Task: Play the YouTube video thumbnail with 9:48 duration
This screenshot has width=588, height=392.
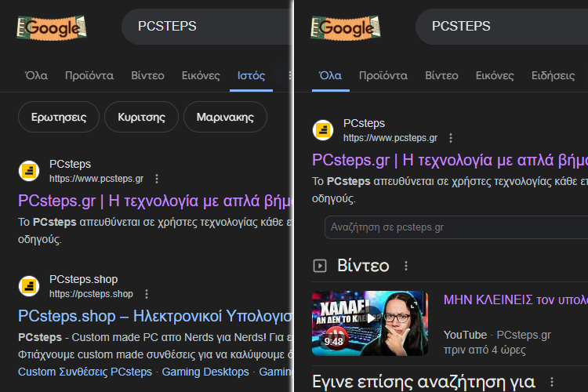Action: (370, 323)
